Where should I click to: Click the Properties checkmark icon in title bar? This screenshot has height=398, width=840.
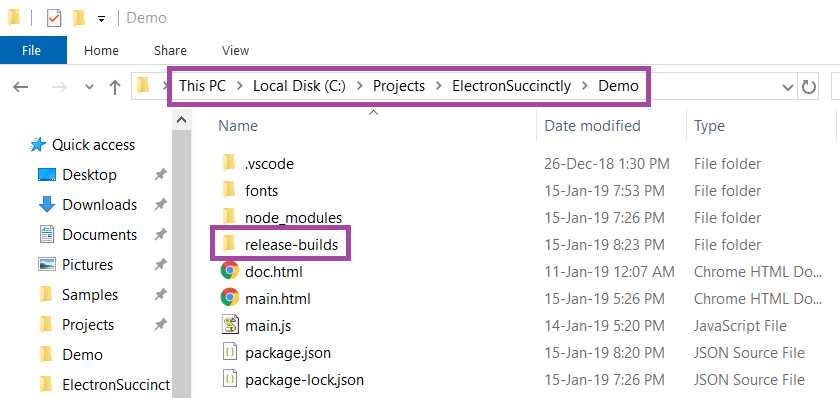[54, 18]
